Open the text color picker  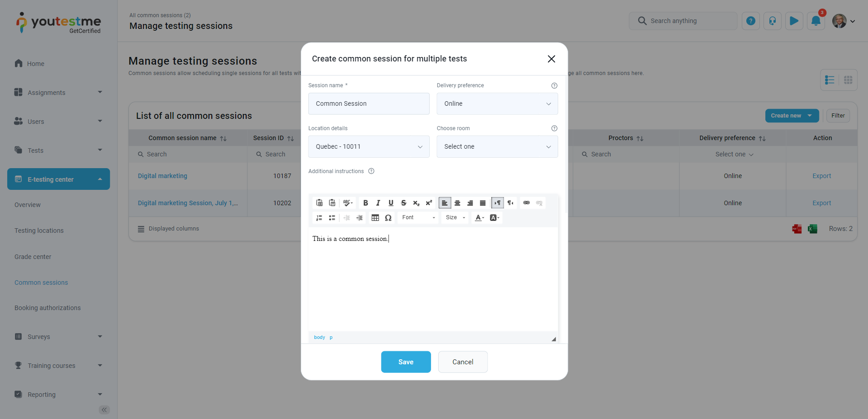pos(479,218)
